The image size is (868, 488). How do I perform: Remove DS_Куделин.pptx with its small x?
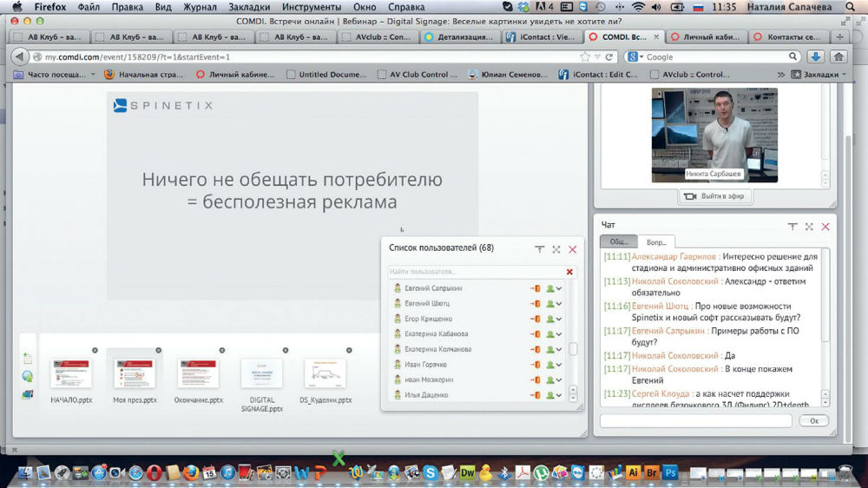(349, 350)
